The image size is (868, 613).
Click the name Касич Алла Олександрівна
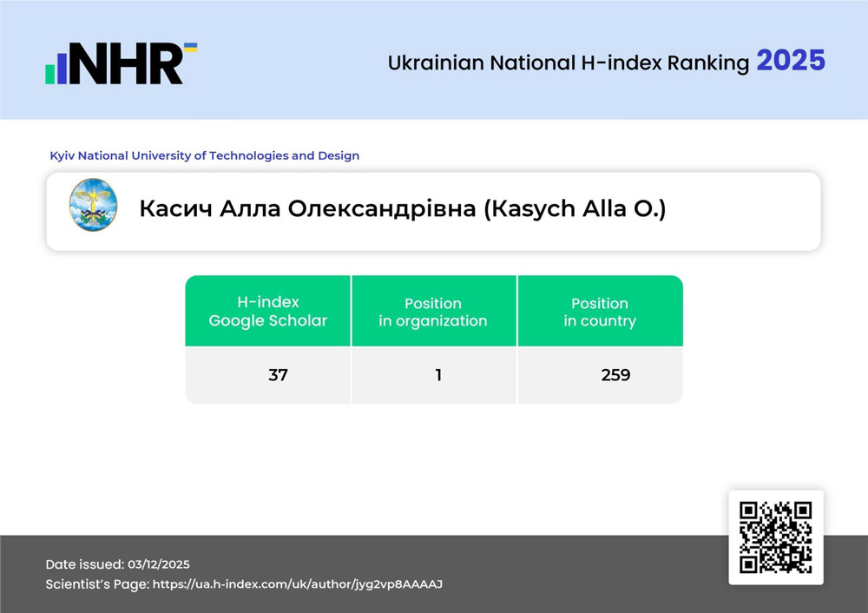coord(306,210)
